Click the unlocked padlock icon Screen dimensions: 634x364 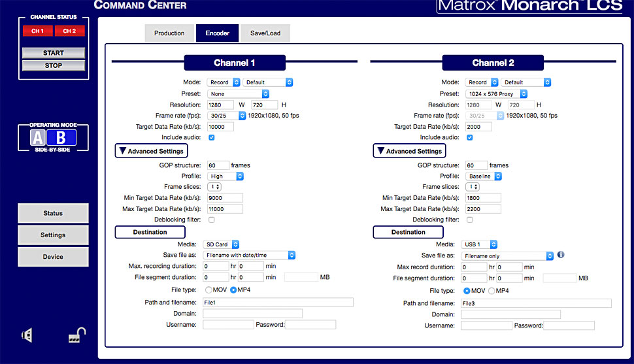tap(77, 335)
